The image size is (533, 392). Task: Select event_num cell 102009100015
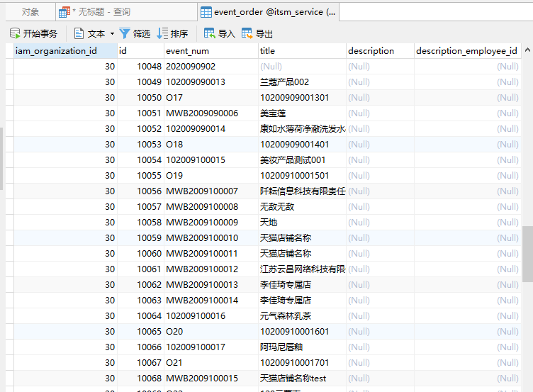[211, 159]
